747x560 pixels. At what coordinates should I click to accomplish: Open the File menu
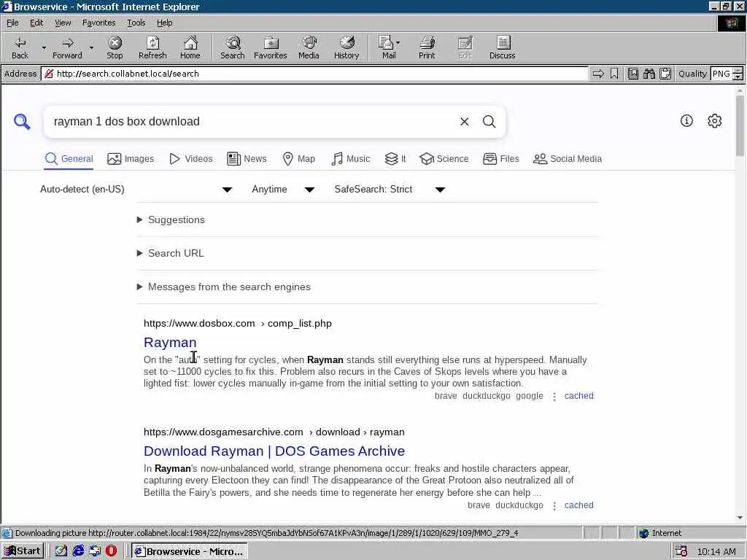(12, 23)
